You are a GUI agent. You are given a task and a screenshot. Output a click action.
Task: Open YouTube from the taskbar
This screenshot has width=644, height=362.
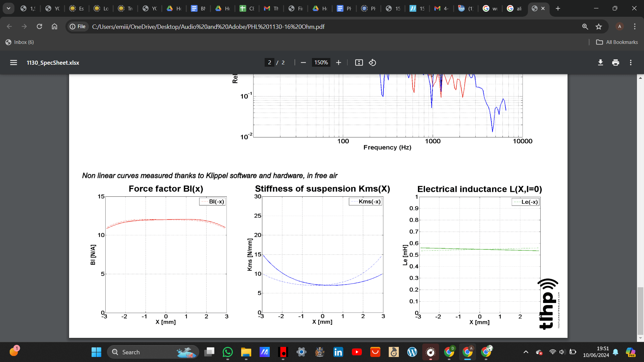(x=357, y=352)
